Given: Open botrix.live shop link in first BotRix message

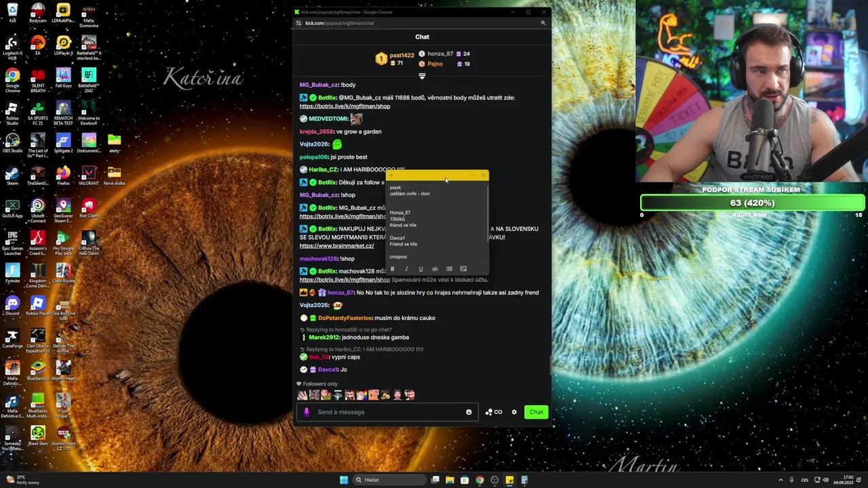Looking at the screenshot, I should click(x=344, y=106).
